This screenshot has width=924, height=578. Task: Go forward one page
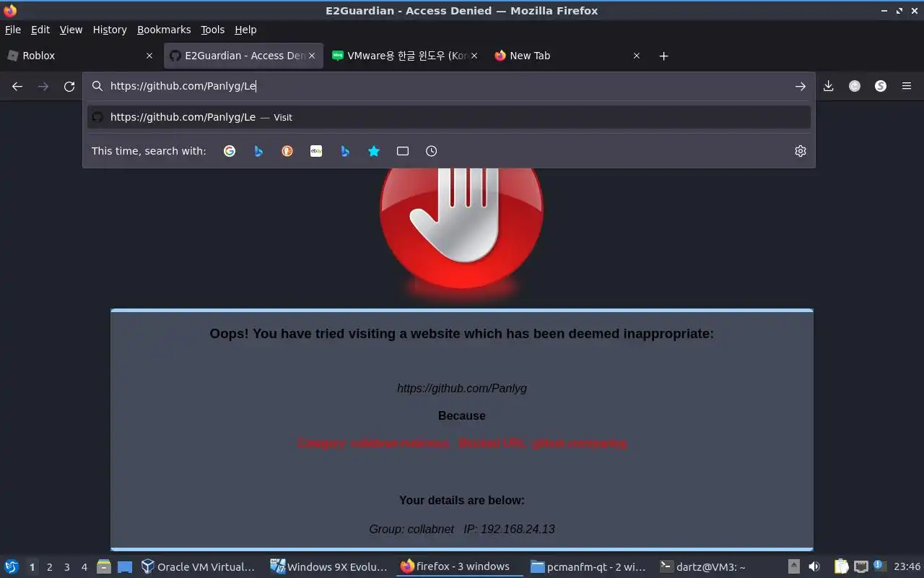pos(43,86)
